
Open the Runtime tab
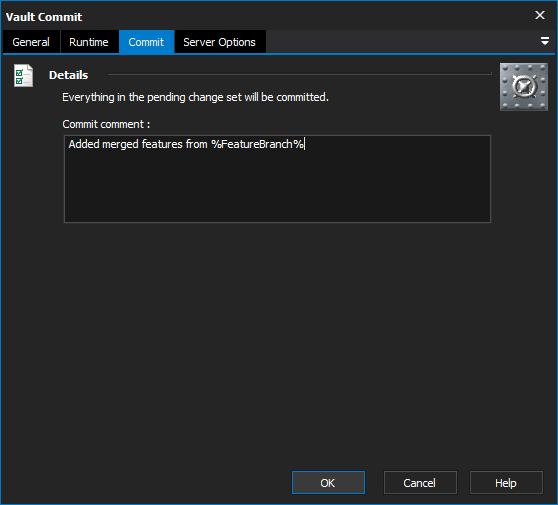point(89,42)
